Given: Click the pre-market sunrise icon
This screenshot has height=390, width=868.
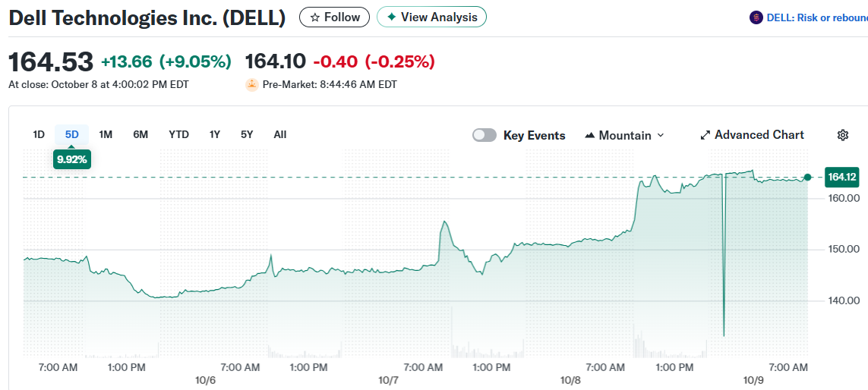Looking at the screenshot, I should pyautogui.click(x=252, y=84).
